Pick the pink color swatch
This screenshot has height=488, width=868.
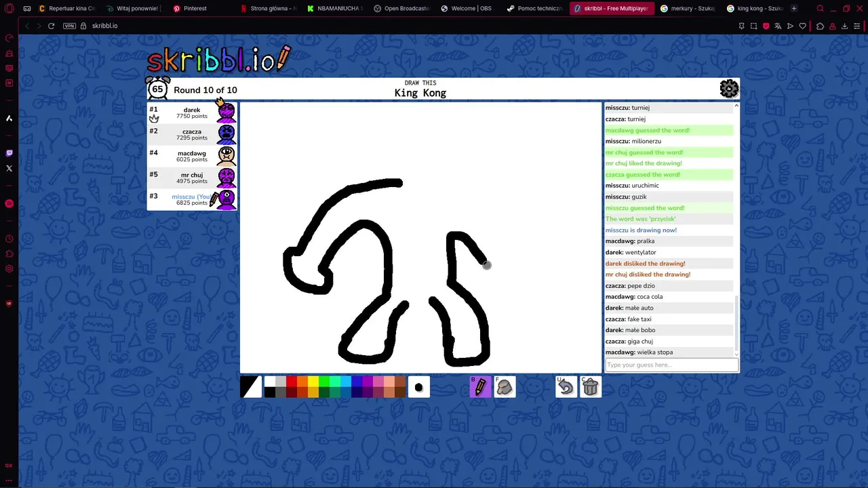378,382
